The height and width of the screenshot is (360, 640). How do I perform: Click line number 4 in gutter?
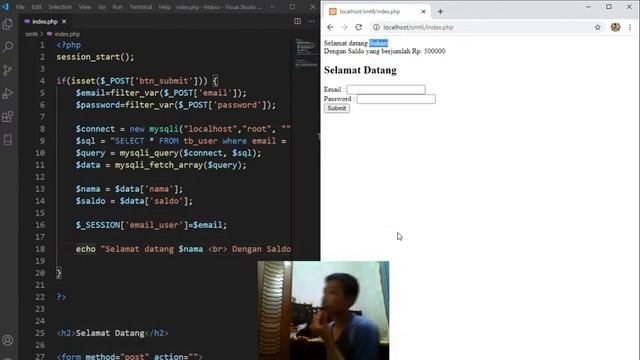(x=42, y=81)
